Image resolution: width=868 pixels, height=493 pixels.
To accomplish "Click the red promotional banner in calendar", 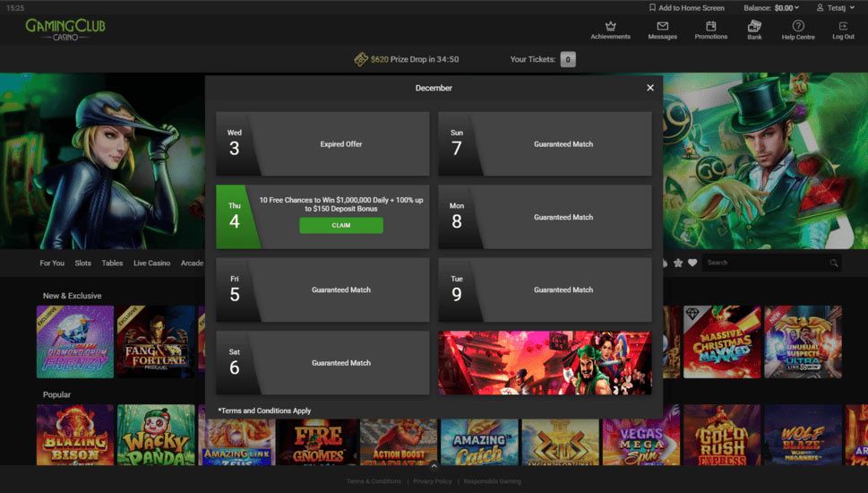I will click(545, 363).
